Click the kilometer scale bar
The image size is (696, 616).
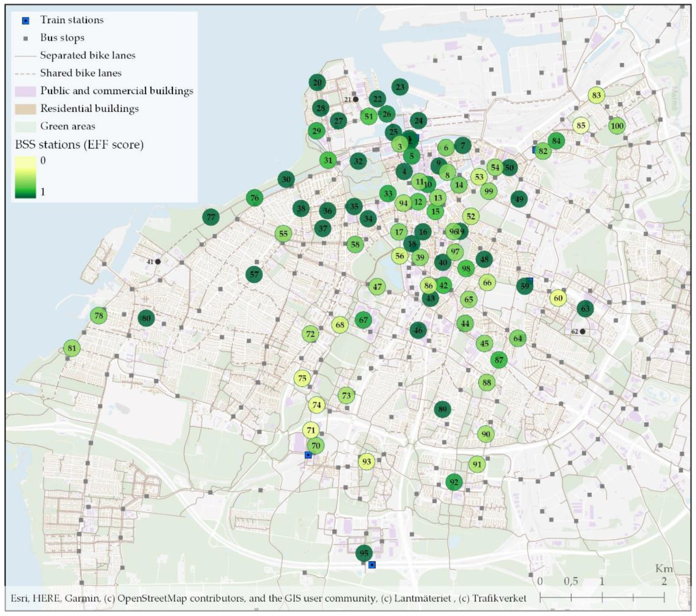point(602,597)
